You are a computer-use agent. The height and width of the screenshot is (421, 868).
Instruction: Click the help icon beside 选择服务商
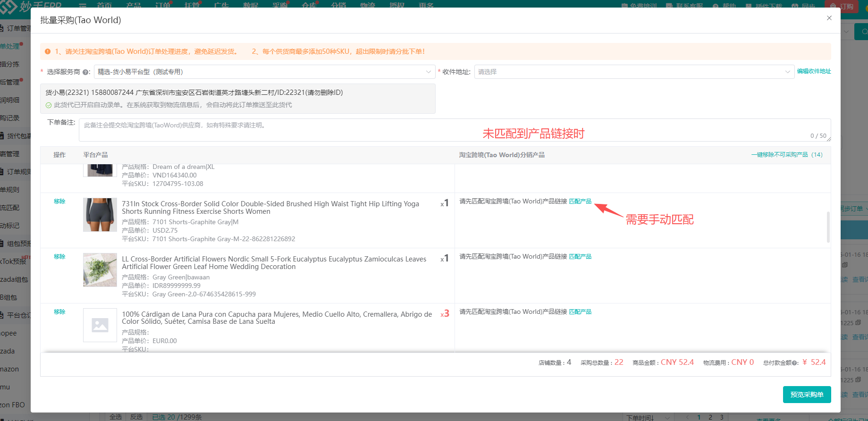click(85, 72)
